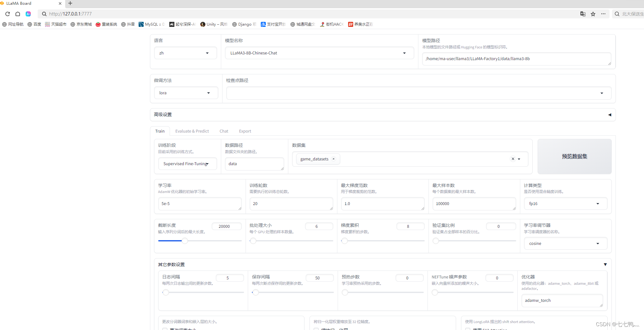Open the 抖音 bookmark from bookmarks bar

[x=128, y=24]
